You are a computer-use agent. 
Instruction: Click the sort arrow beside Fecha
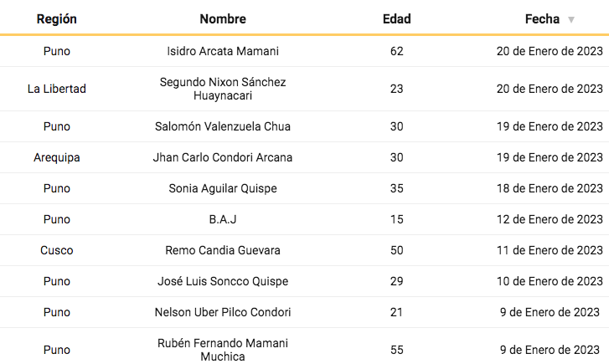click(571, 19)
